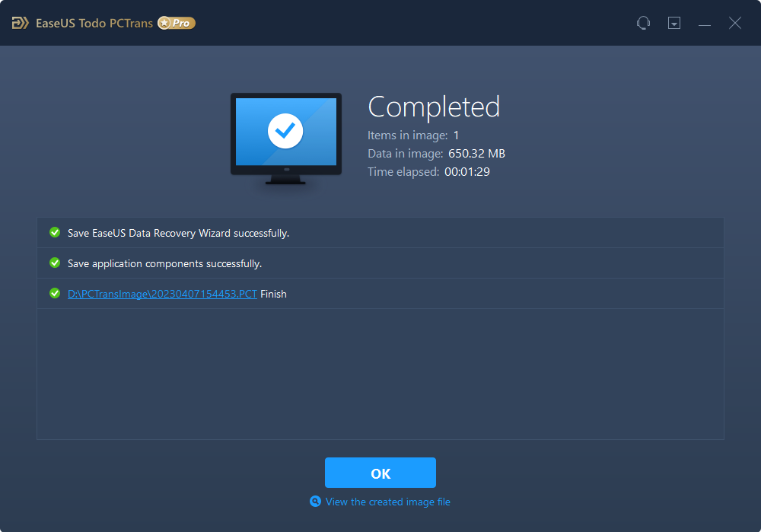
Task: Click the completed monitor checkmark graphic
Action: tap(286, 138)
